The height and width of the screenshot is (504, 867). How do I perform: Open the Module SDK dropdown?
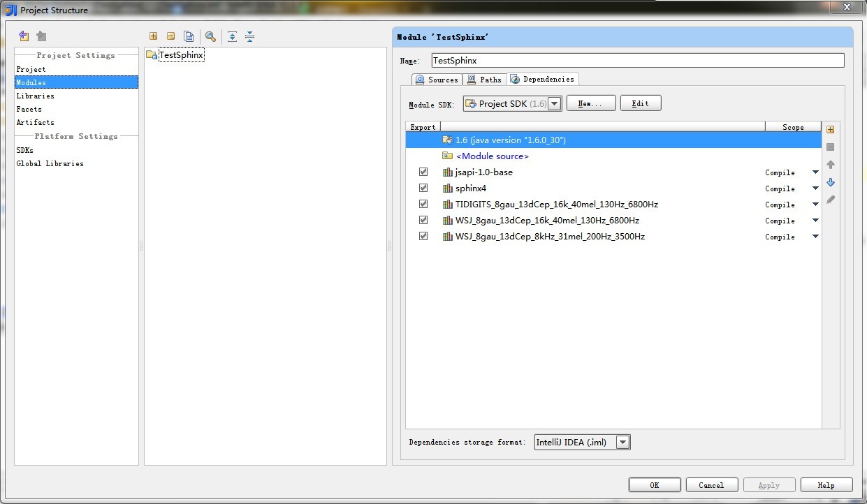click(555, 103)
